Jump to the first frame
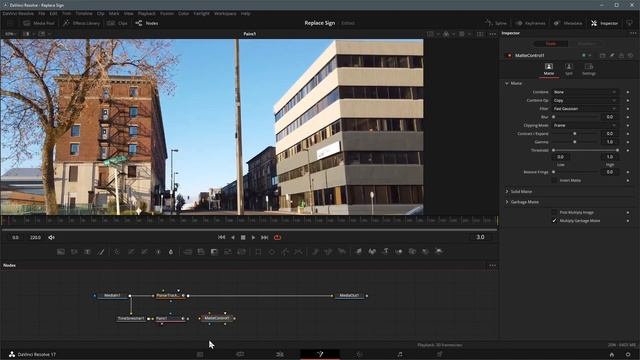The width and height of the screenshot is (640, 360). [221, 237]
